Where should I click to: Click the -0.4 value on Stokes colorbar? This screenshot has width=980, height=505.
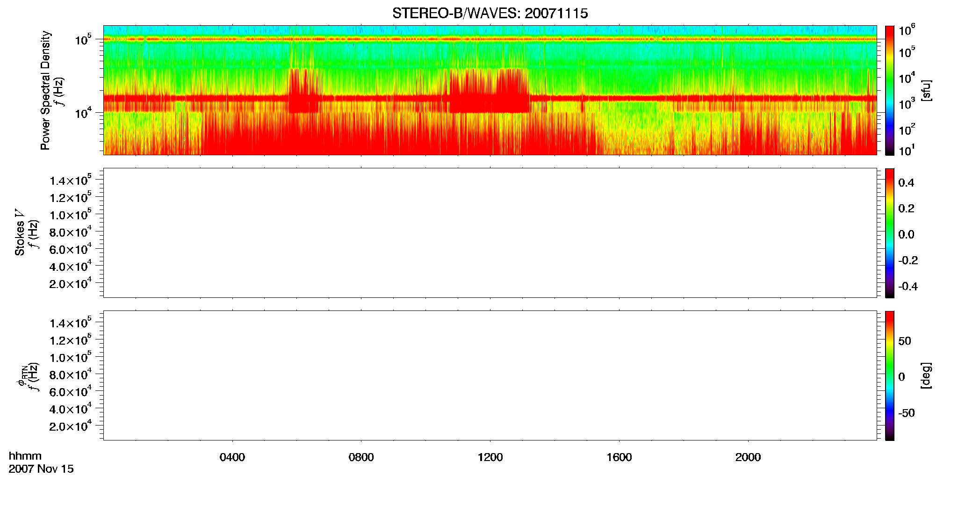click(908, 286)
